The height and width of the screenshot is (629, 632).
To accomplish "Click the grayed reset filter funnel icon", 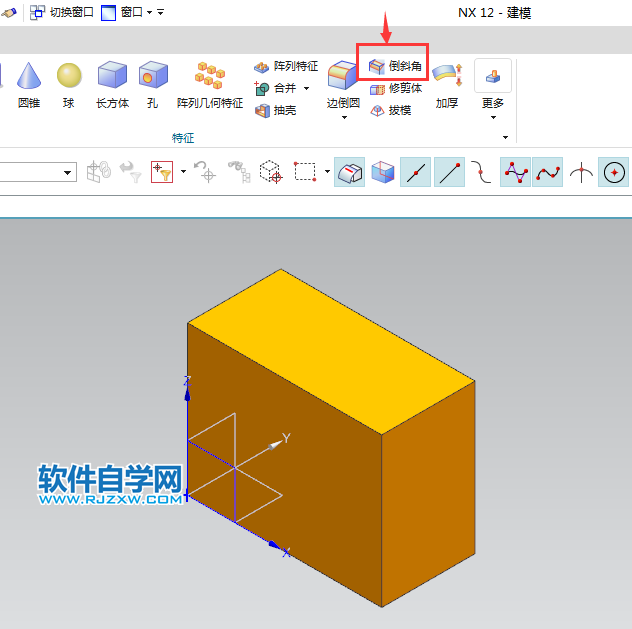I will click(131, 172).
